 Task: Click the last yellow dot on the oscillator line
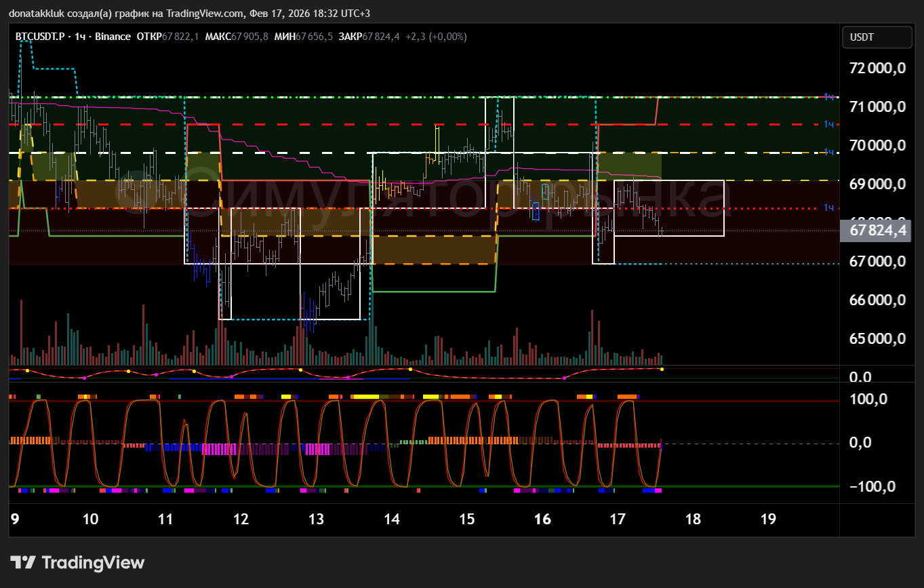[x=662, y=369]
